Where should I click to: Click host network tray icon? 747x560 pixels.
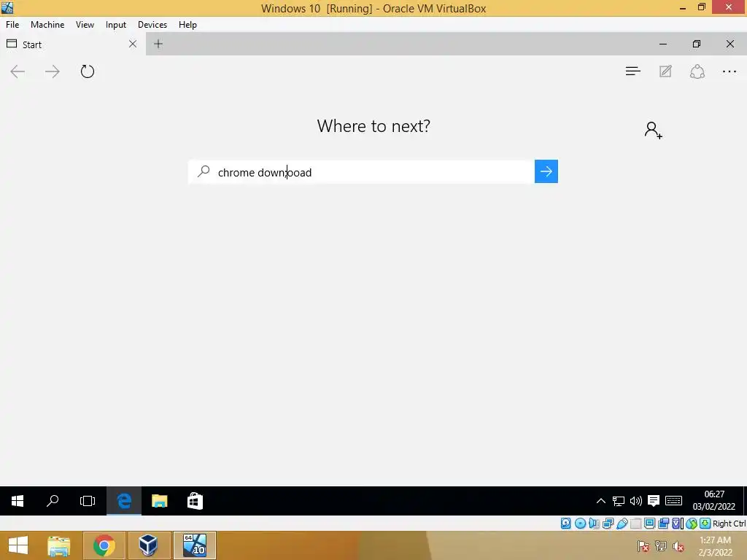[661, 545]
